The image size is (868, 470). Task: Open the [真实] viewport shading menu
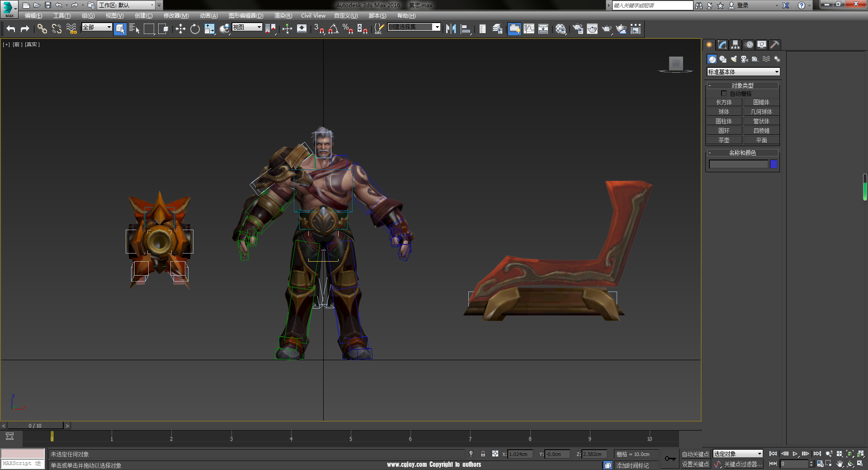(32, 44)
